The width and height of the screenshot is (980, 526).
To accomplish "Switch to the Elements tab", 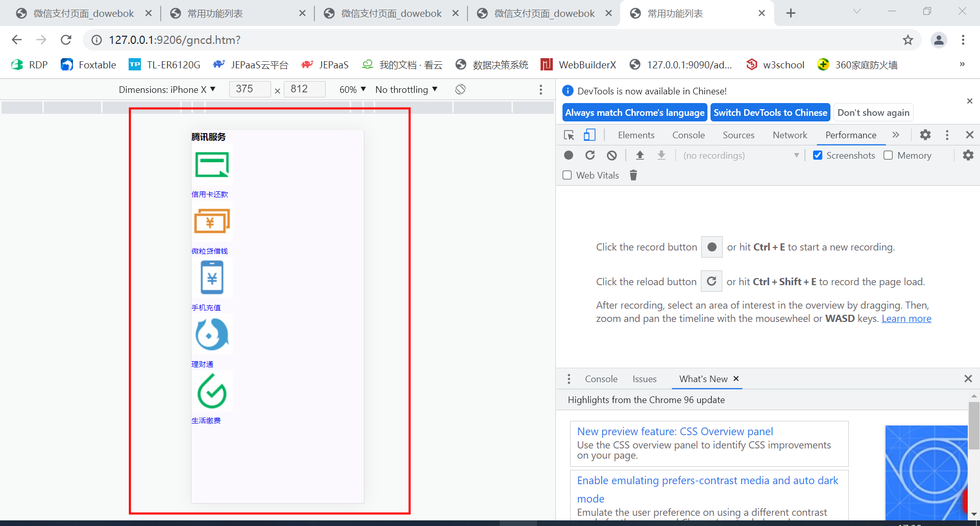I will (636, 135).
